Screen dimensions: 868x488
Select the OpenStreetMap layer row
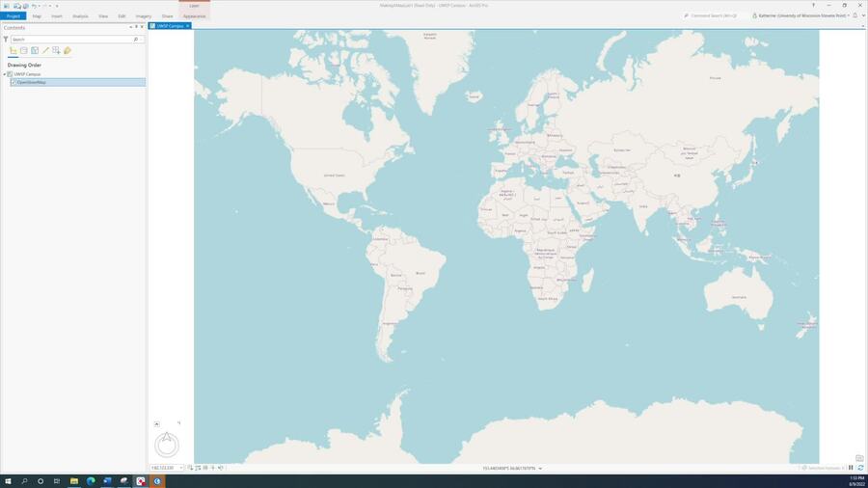pos(78,82)
